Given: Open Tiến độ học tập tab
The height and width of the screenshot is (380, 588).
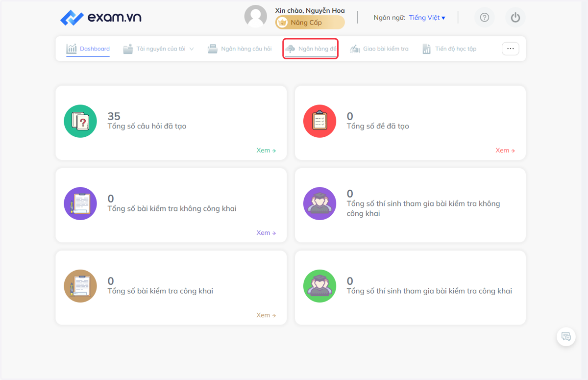Looking at the screenshot, I should (x=449, y=49).
